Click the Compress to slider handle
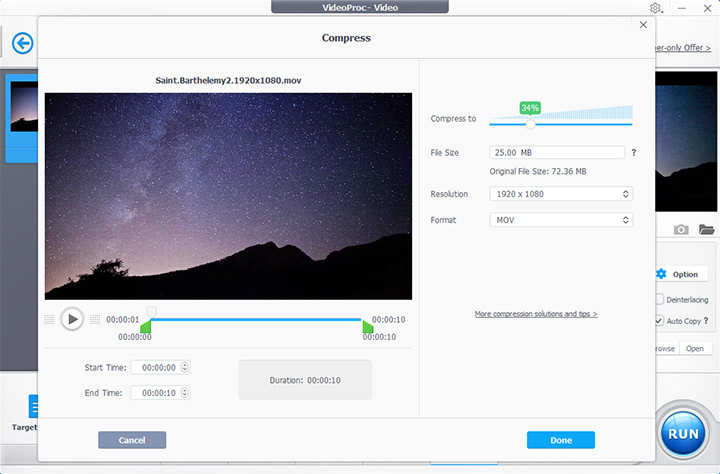 [x=530, y=124]
